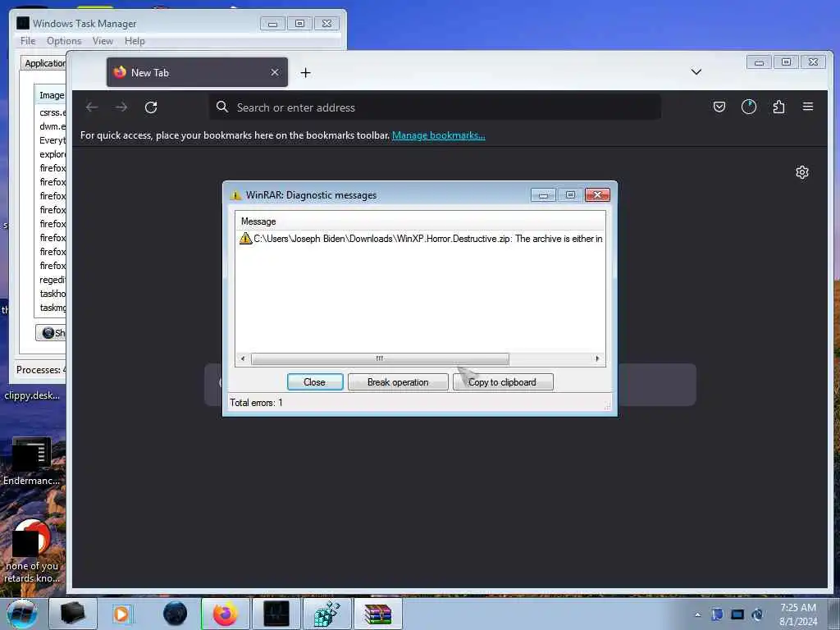The width and height of the screenshot is (840, 630).
Task: Switch to WinRAR in taskbar
Action: click(377, 614)
